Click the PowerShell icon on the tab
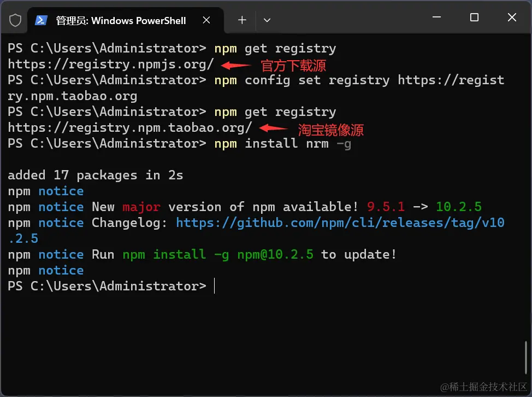The width and height of the screenshot is (532, 397). point(41,20)
